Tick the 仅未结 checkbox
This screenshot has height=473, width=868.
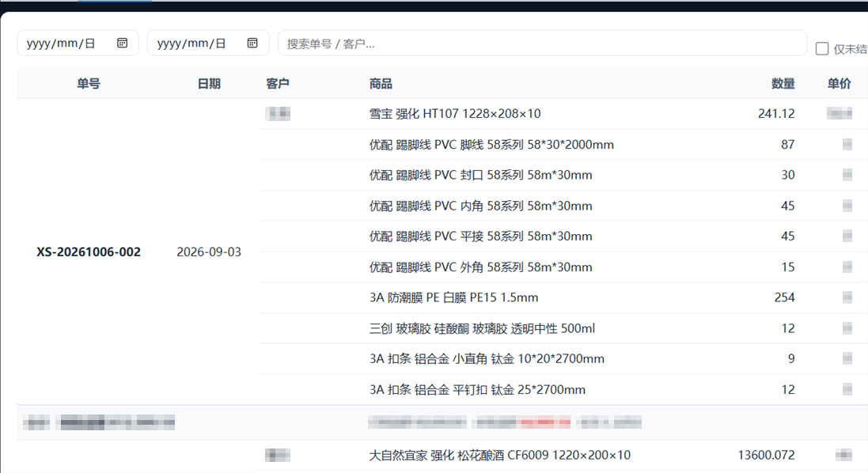(x=822, y=49)
